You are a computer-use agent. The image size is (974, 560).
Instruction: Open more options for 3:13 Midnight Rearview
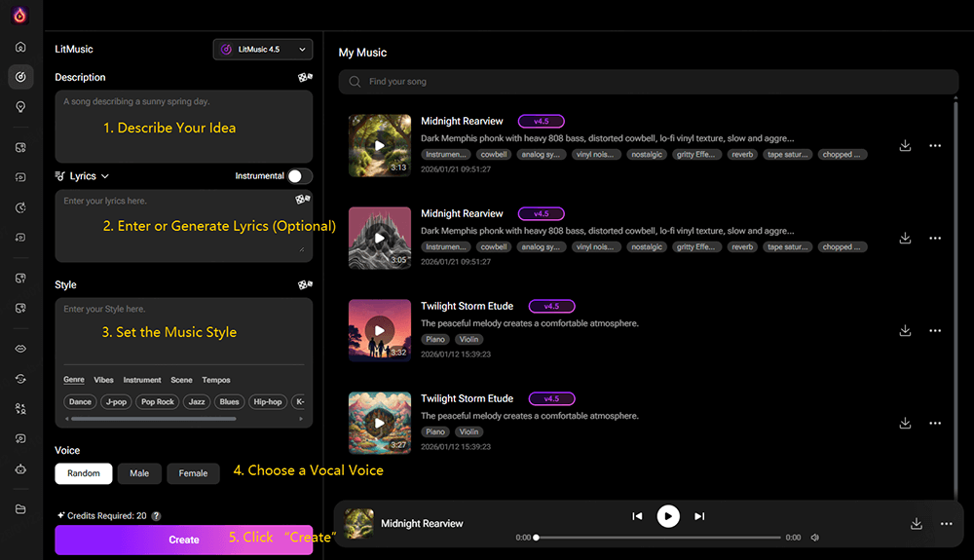point(935,145)
